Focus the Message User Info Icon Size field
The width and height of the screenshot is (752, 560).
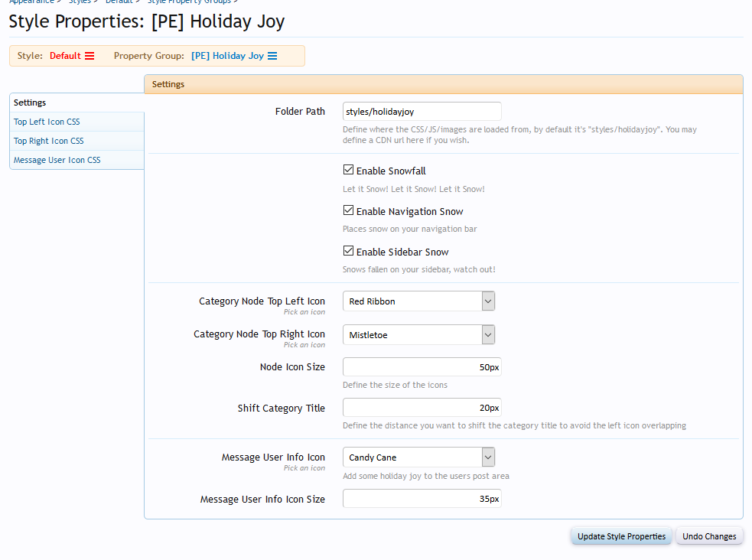click(422, 499)
